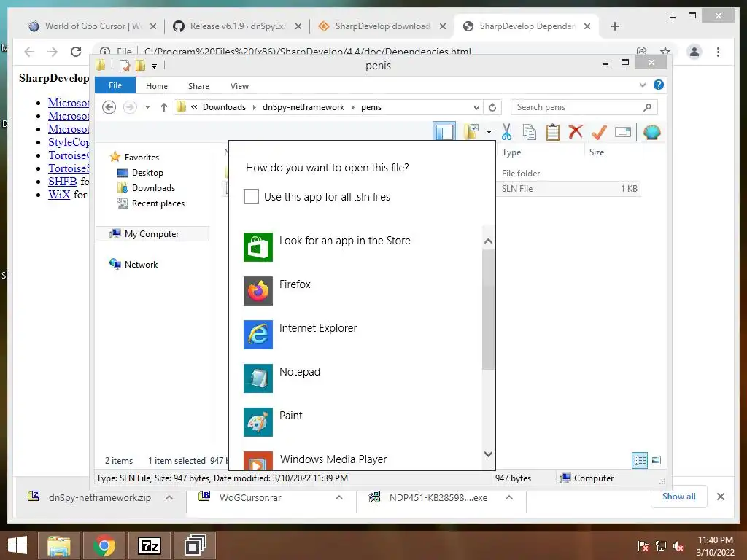Screen dimensions: 747x560
Task: Switch to World of Goo Cursor tab
Action: tap(91, 26)
